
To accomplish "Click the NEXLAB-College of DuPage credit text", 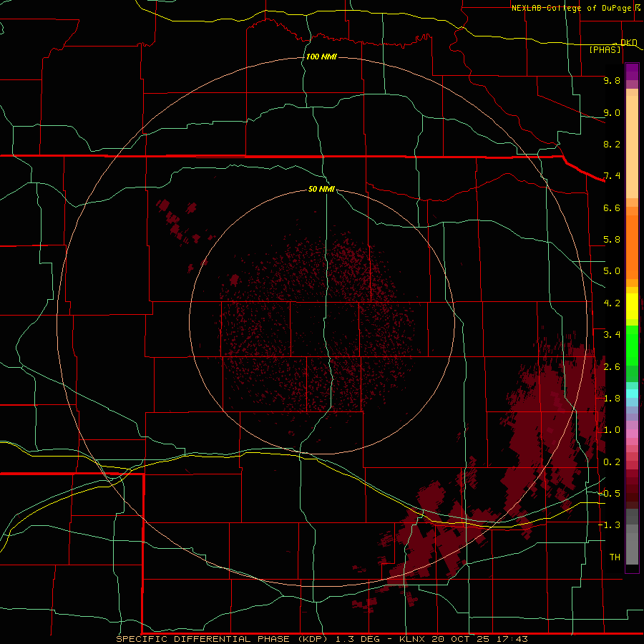I will [x=571, y=8].
